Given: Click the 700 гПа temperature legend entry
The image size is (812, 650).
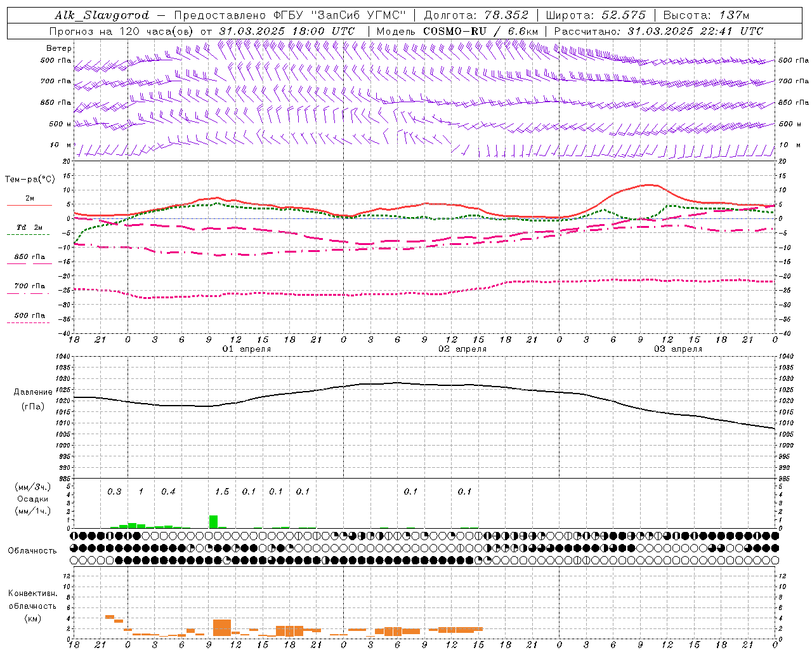Looking at the screenshot, I should 29,286.
